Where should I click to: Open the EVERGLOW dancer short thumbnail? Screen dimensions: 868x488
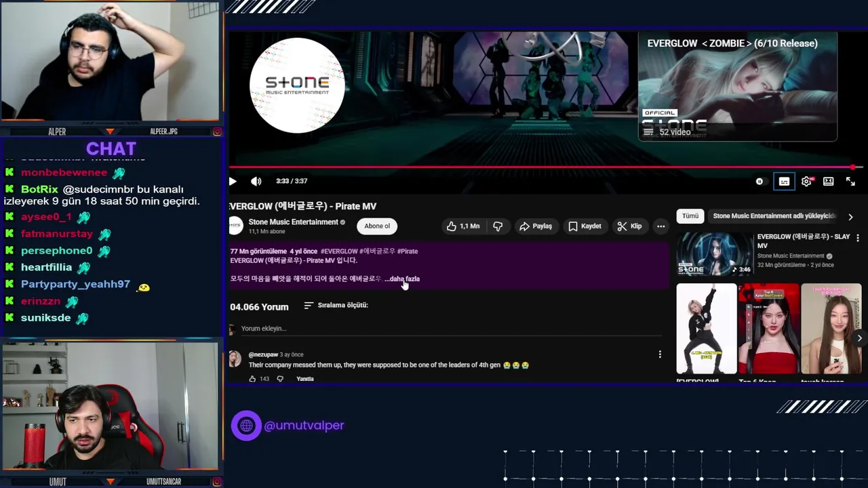coord(707,329)
